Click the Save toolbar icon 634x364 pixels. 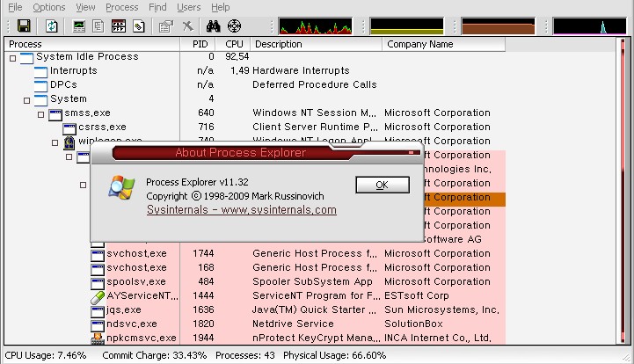tap(24, 26)
